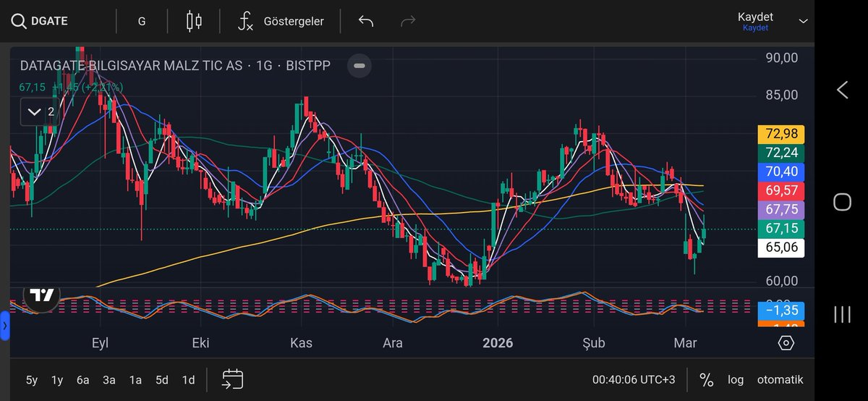Click the Kas month label on time axis
868x401 pixels.
click(301, 343)
